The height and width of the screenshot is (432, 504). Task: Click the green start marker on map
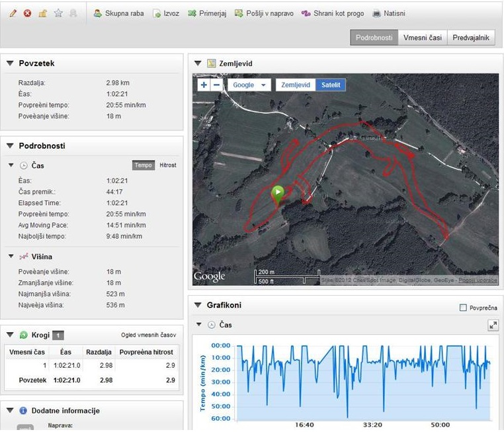point(278,194)
